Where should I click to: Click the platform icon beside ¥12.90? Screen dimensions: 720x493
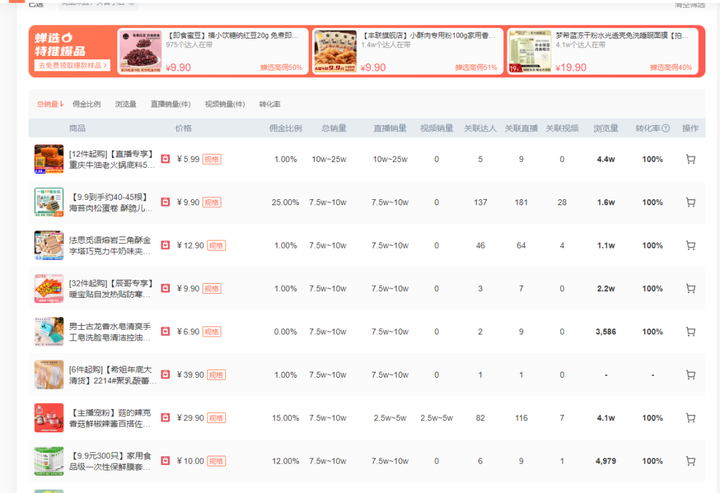(x=165, y=245)
